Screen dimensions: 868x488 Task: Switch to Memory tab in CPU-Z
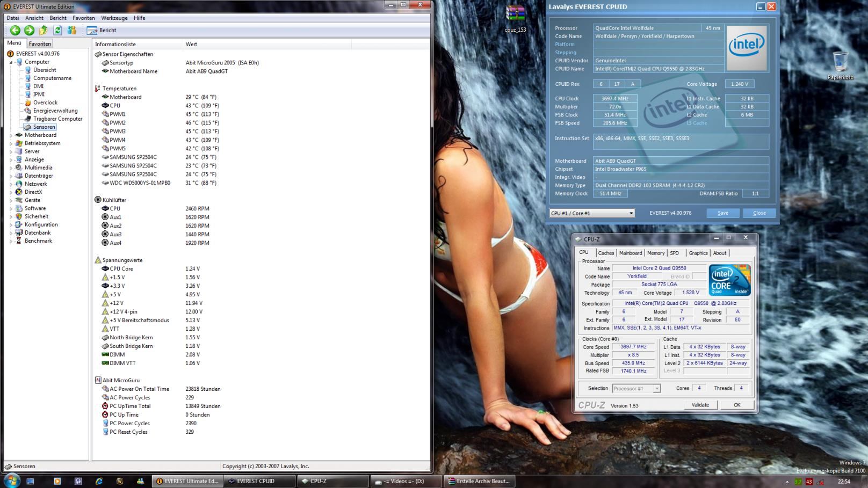(x=655, y=253)
